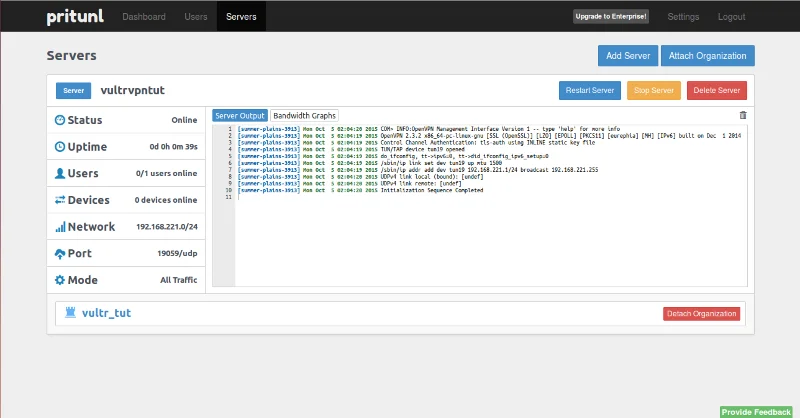
Task: Click the Status dial icon
Action: click(x=60, y=120)
